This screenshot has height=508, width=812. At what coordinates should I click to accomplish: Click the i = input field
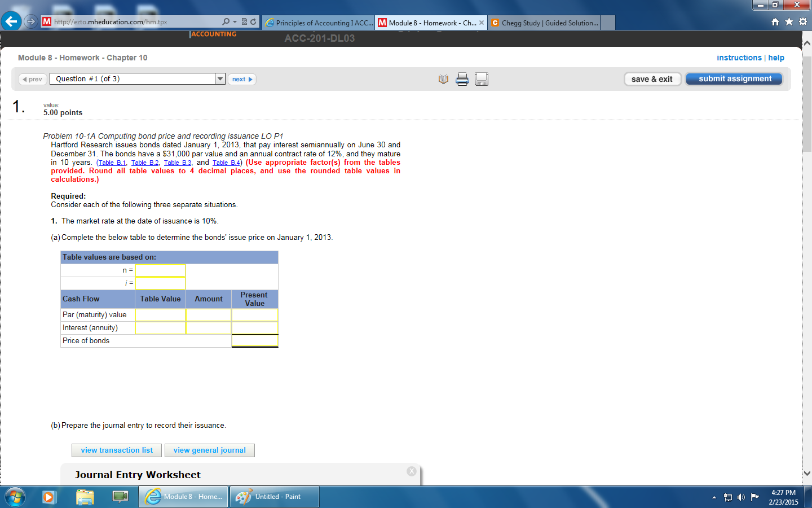160,283
